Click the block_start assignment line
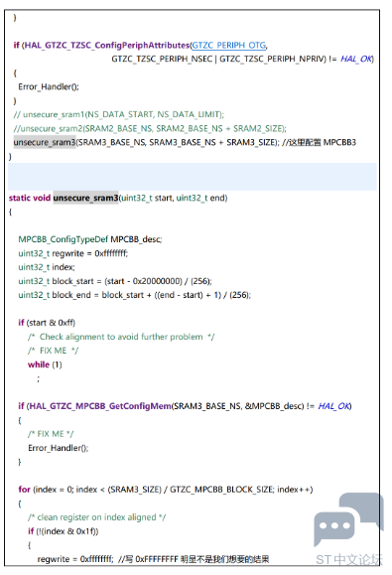The image size is (392, 575). [x=115, y=281]
